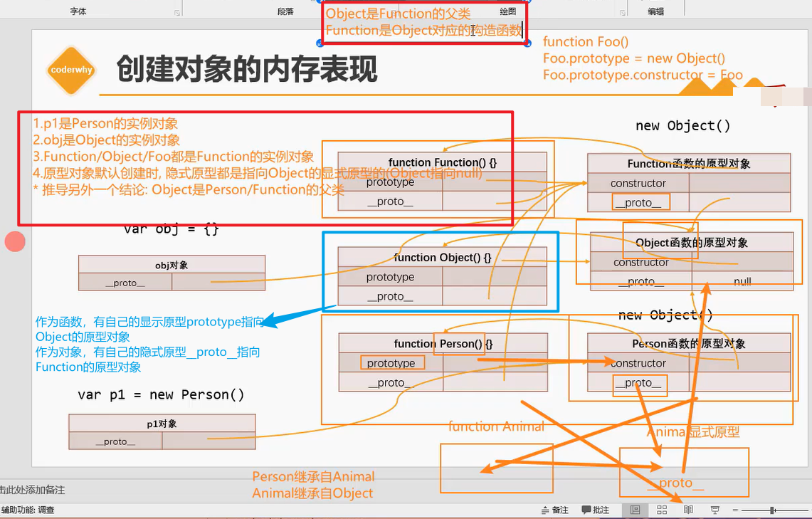812x519 pixels.
Task: Click the 'obj对象' table header
Action: coord(172,265)
